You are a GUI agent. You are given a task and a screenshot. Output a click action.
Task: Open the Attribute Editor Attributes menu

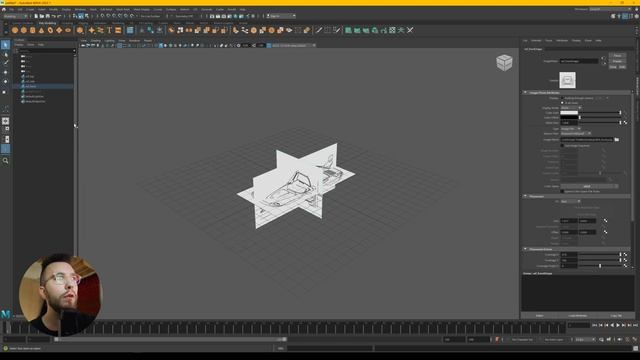562,40
